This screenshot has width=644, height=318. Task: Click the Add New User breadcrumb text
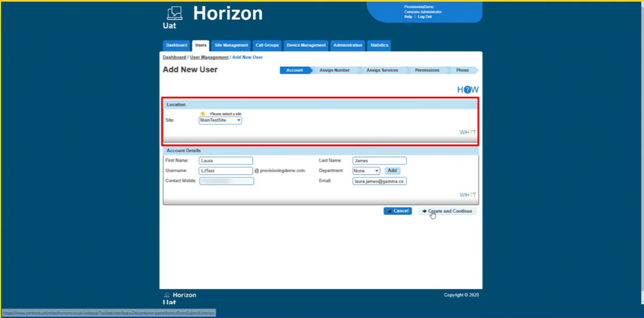(247, 57)
